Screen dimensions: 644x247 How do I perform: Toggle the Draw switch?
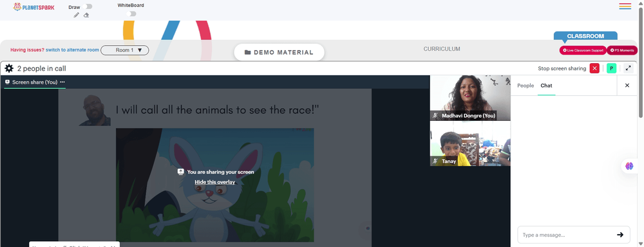pyautogui.click(x=88, y=6)
